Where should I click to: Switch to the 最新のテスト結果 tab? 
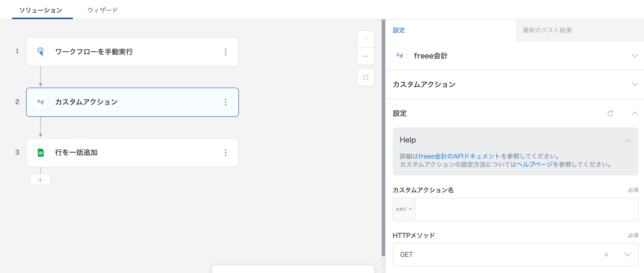click(547, 30)
